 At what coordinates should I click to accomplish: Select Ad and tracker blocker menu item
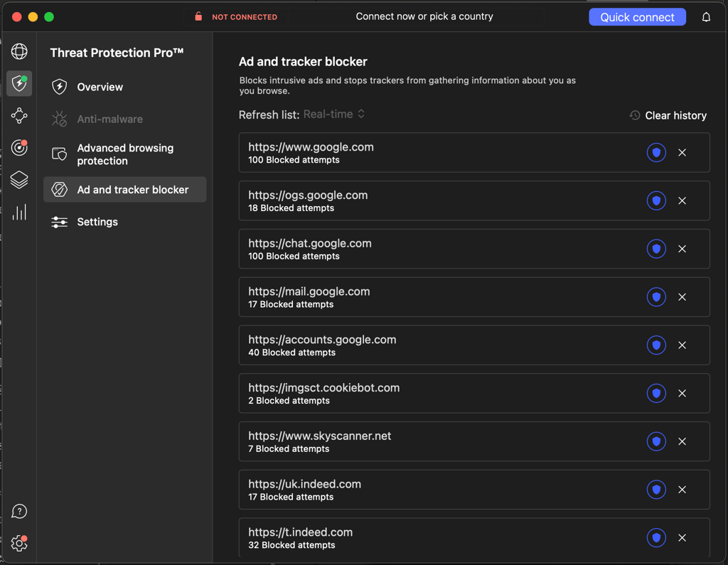pyautogui.click(x=125, y=190)
